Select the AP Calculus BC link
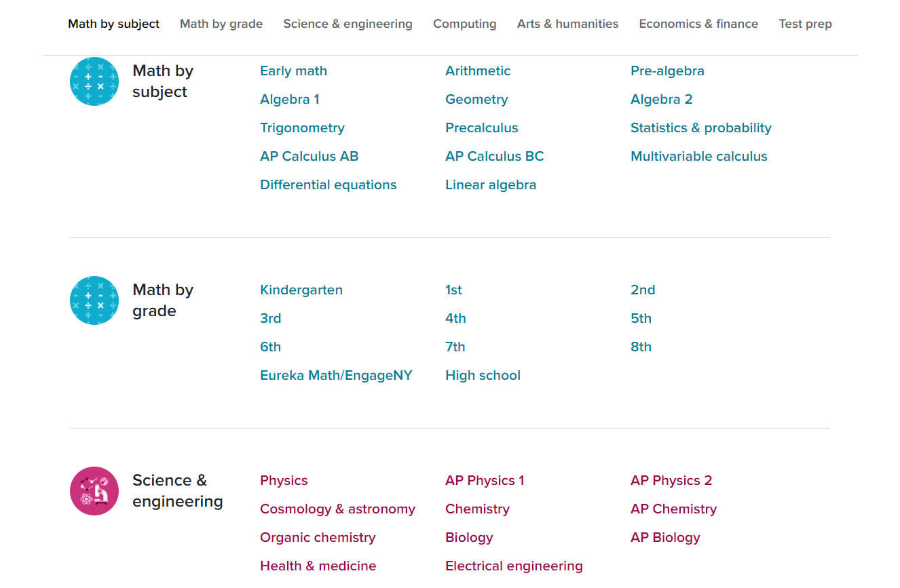900x588 pixels. tap(494, 156)
